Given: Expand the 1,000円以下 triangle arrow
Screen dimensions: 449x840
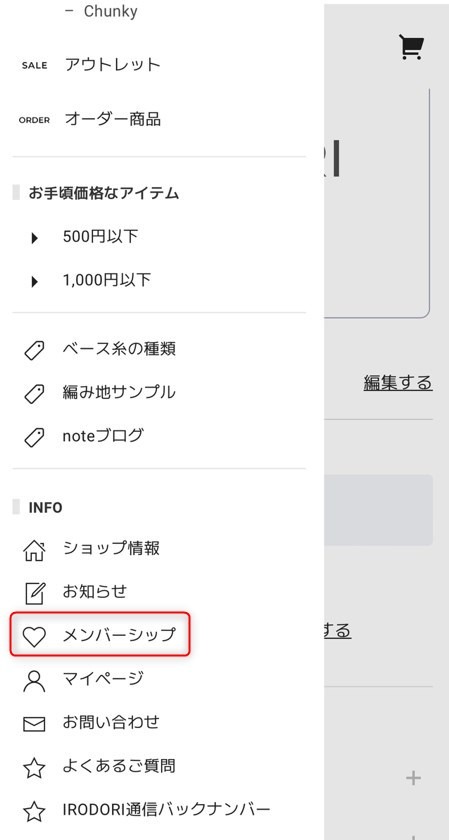Looking at the screenshot, I should tap(35, 281).
